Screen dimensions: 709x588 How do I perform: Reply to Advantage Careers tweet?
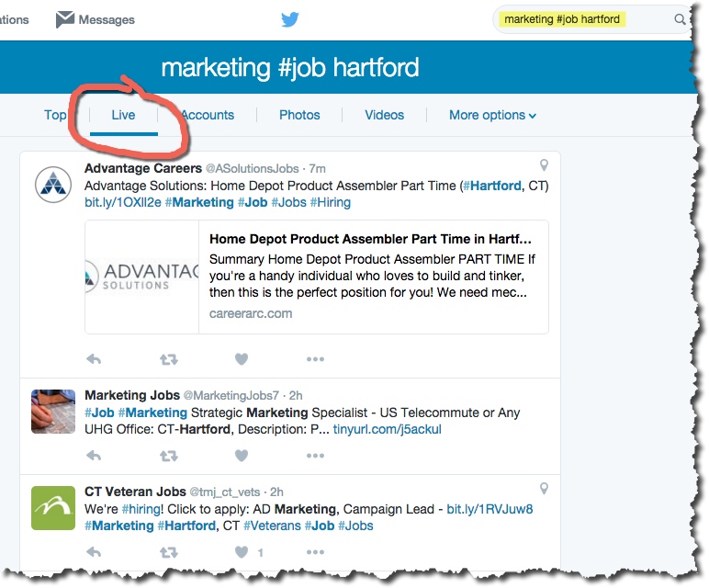94,359
